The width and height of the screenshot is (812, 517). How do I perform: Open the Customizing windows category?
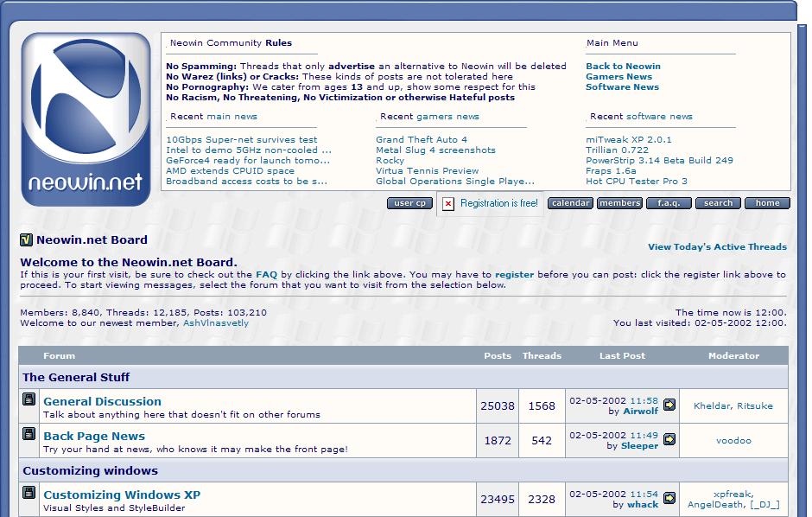pos(90,471)
